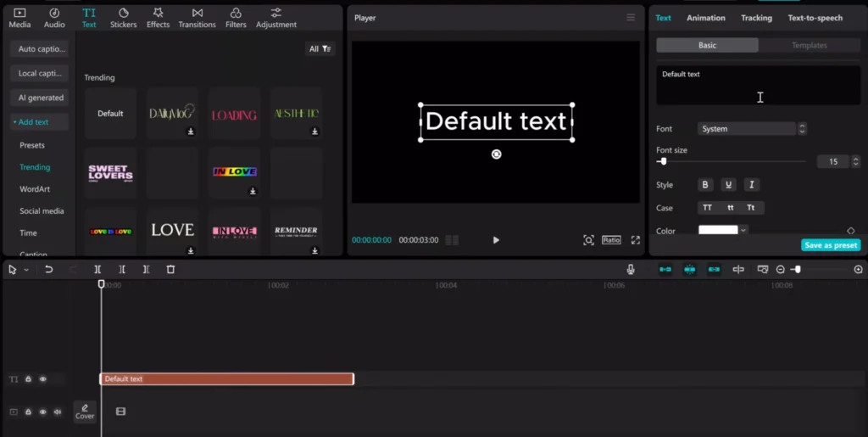Screen dimensions: 868x437
Task: Open the Stickers tab
Action: click(123, 18)
